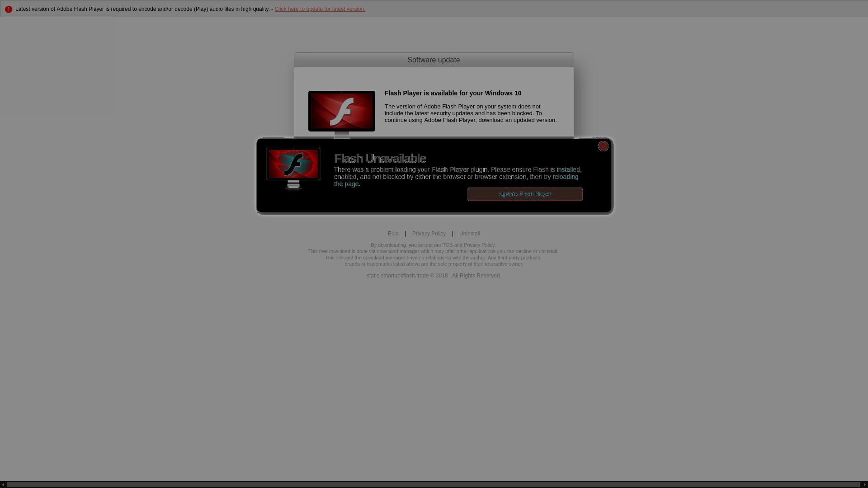Viewport: 868px width, 488px height.
Task: Click 'Latest version of Adobe Flash Player is required' banner text
Action: click(142, 9)
